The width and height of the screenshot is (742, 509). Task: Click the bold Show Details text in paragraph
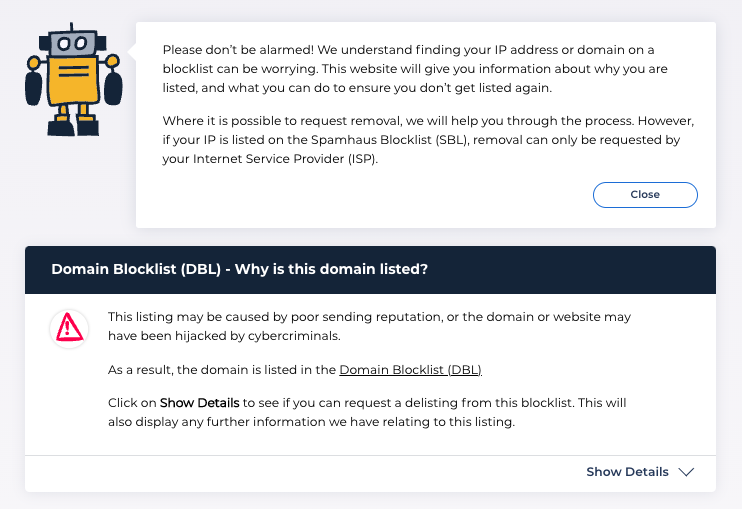pos(199,403)
